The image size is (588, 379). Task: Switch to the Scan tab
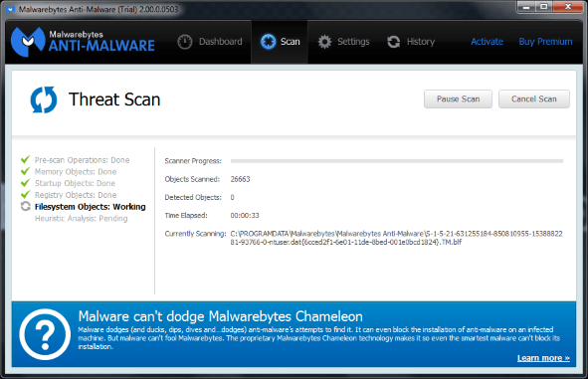(280, 42)
